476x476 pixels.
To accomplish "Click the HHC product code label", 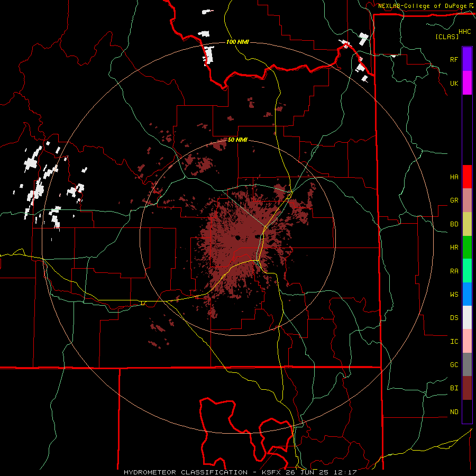I will pos(465,32).
